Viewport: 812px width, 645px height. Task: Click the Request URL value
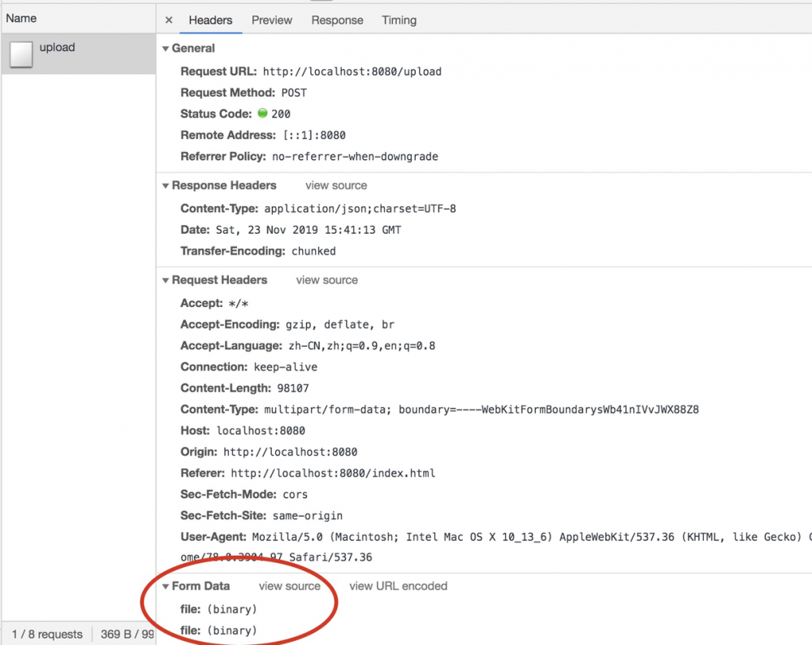pos(352,71)
